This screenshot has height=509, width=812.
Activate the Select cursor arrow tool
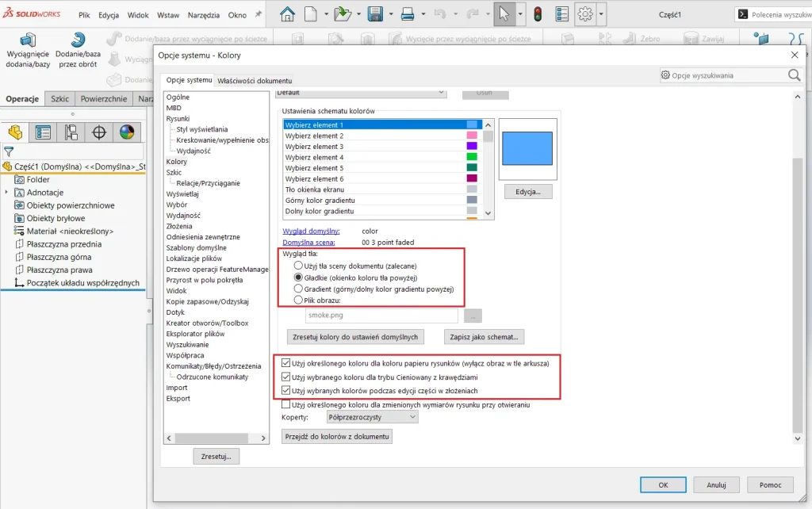504,14
